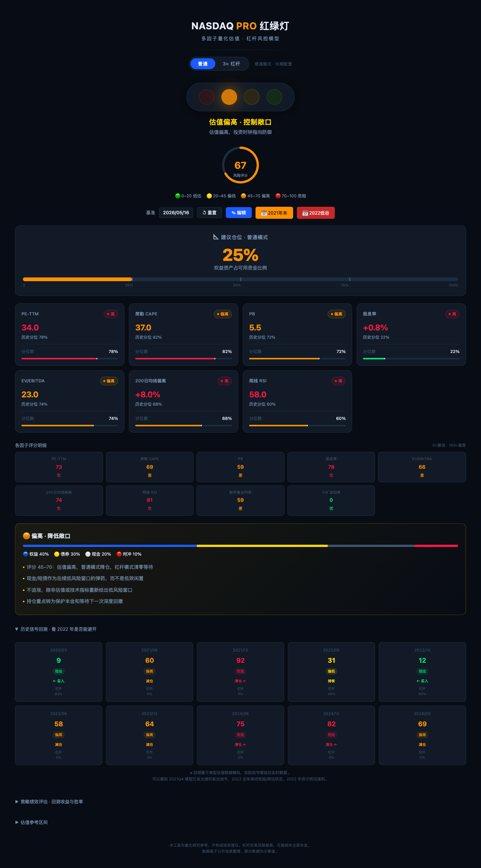The height and width of the screenshot is (868, 481).
Task: Click the 联邦基金利率 score cell
Action: point(240,500)
